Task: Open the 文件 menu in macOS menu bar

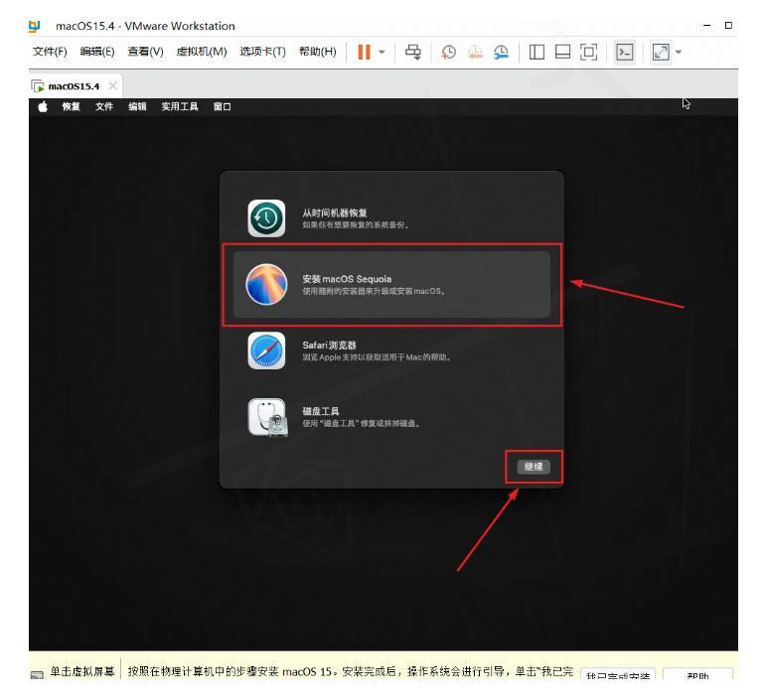Action: [x=103, y=106]
